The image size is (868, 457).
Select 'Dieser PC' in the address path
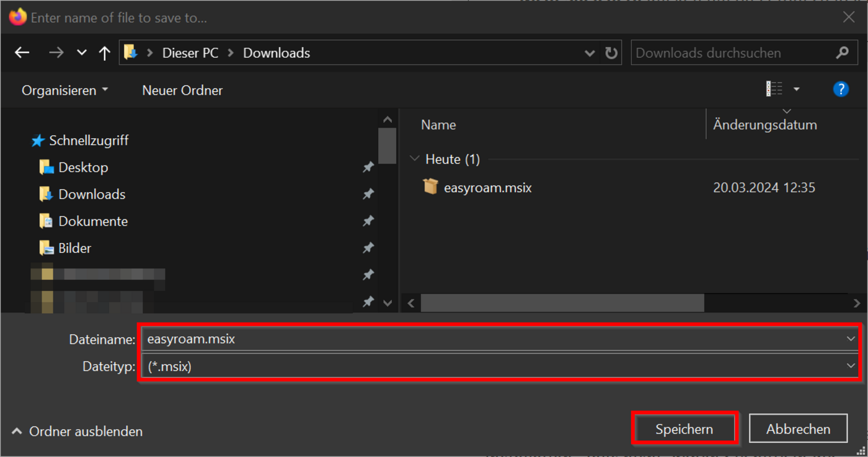point(190,53)
